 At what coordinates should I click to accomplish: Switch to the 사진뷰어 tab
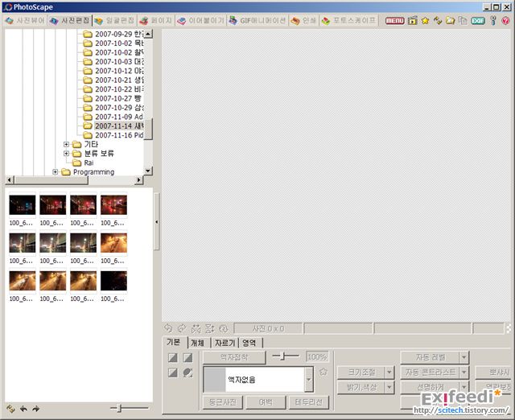point(26,21)
